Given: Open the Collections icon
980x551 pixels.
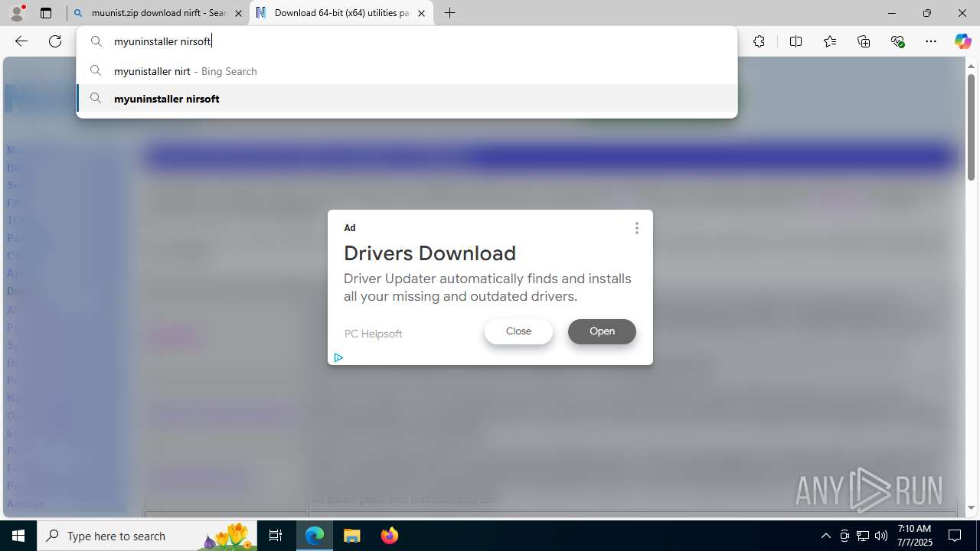Looking at the screenshot, I should tap(864, 41).
